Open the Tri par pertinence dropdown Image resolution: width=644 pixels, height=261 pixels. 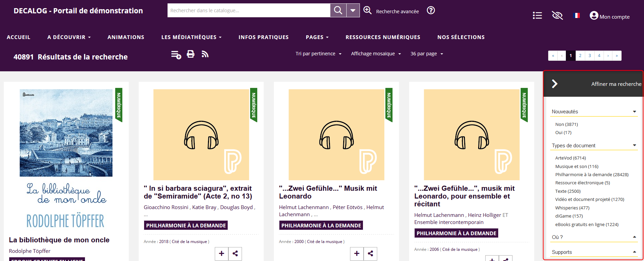pyautogui.click(x=318, y=54)
